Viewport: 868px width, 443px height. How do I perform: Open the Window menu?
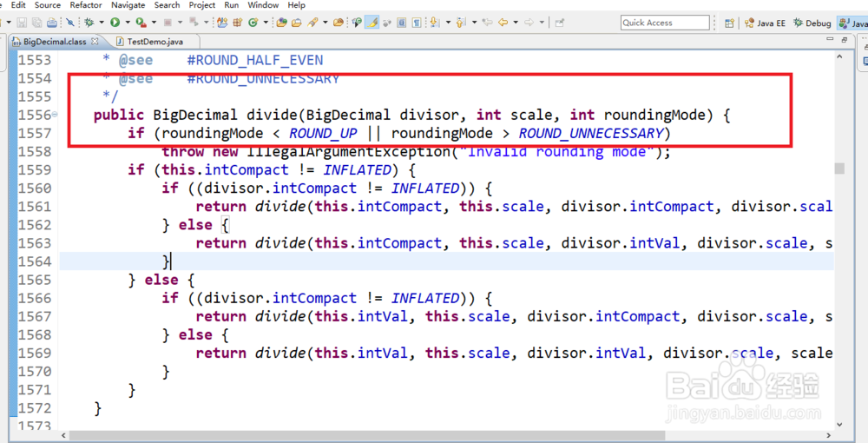(x=263, y=5)
